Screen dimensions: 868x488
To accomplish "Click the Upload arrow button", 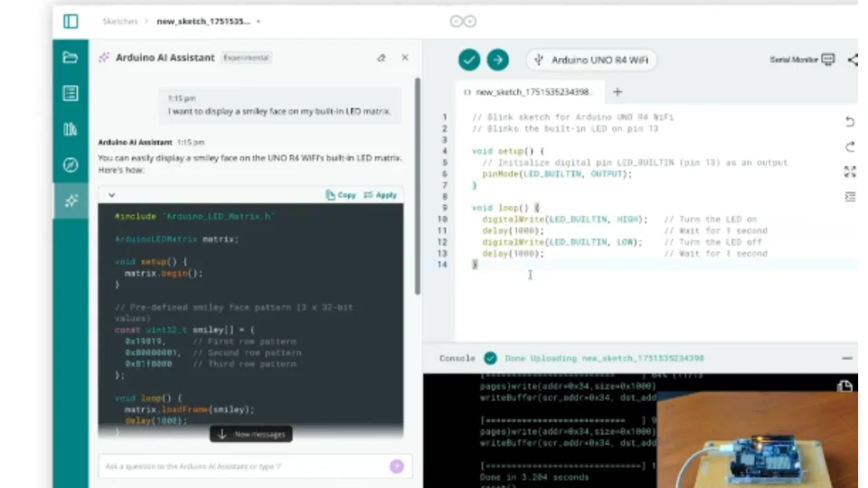I will tap(497, 60).
